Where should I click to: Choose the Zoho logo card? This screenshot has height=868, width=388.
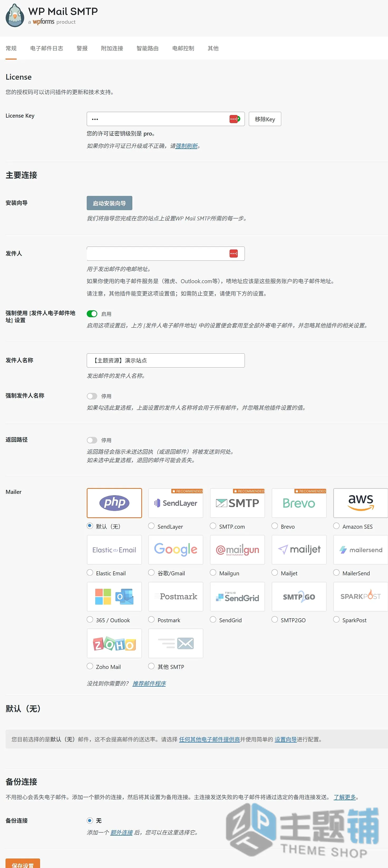pos(114,643)
